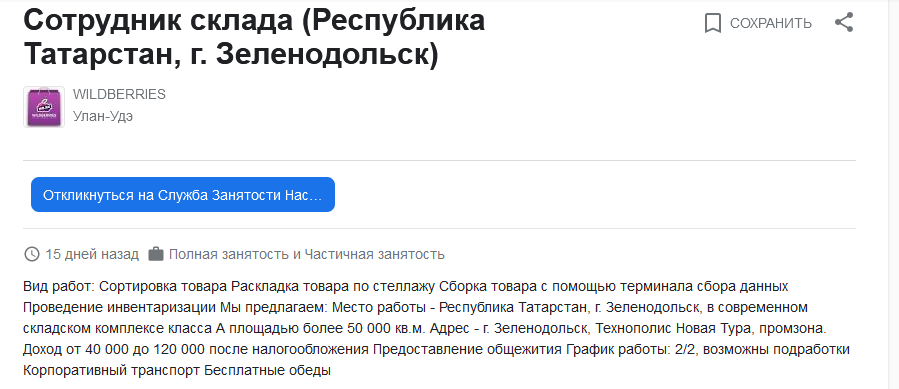
Task: Click the clock icon beside posting date
Action: pos(32,254)
